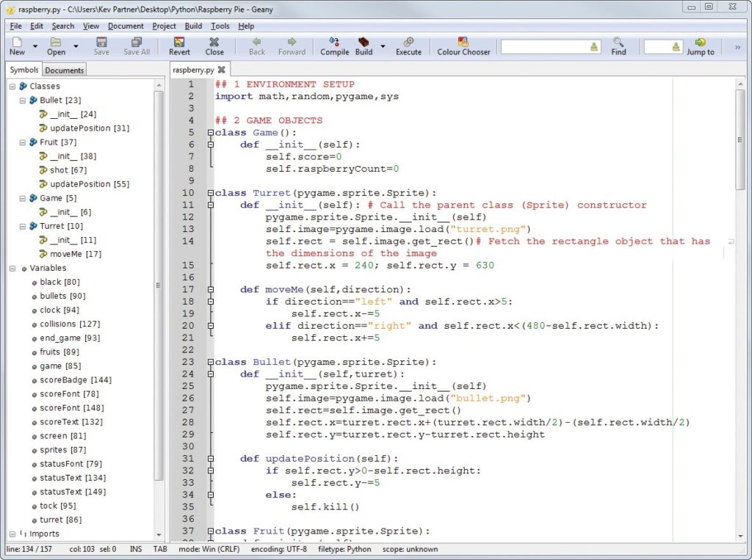Click the Open file toolbar icon
Viewport: 752px width, 560px height.
[x=57, y=46]
